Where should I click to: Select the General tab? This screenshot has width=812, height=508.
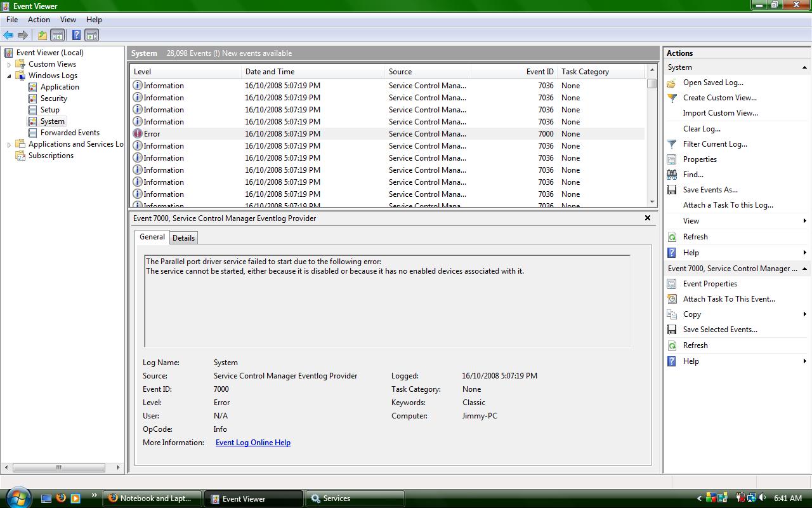coord(152,237)
